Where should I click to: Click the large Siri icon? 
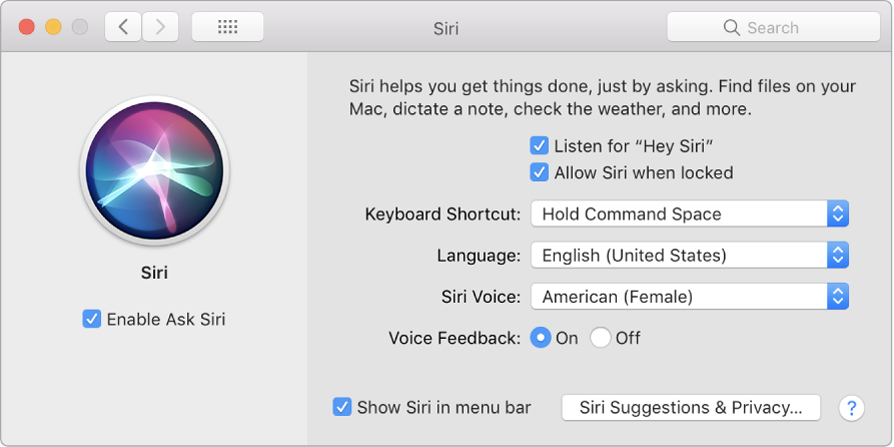coord(154,174)
